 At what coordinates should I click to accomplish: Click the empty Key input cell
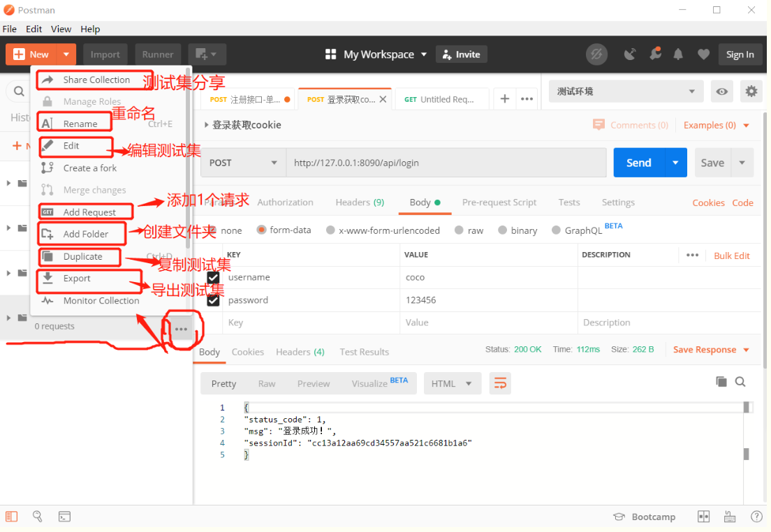tap(311, 323)
